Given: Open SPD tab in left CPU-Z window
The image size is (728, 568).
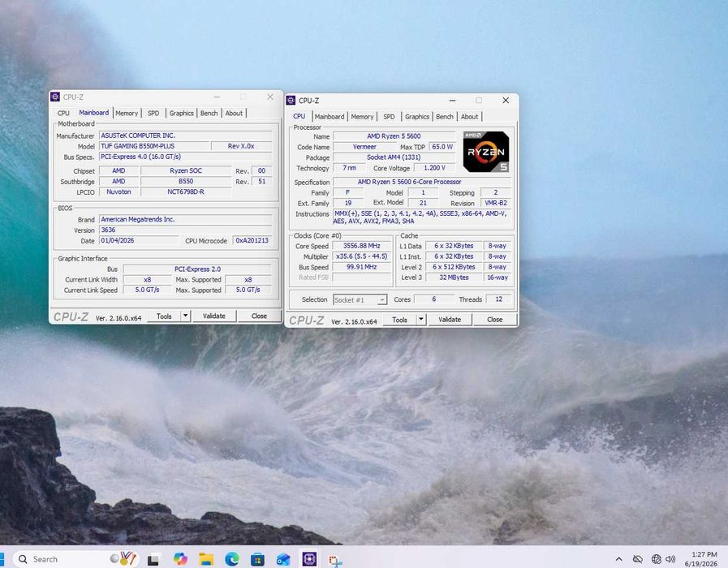Looking at the screenshot, I should [153, 113].
